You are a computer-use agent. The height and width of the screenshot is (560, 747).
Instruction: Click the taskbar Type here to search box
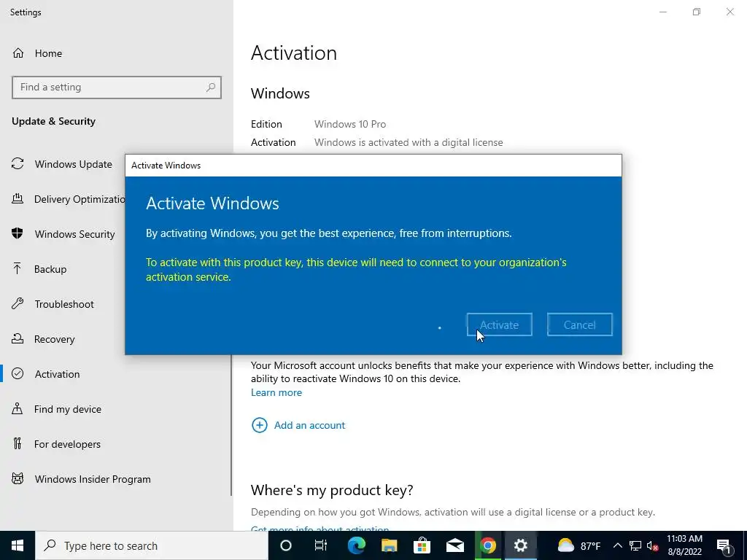pyautogui.click(x=152, y=545)
